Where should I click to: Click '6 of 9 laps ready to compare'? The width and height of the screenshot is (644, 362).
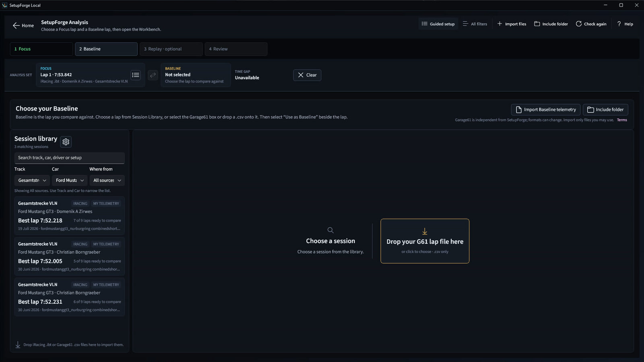point(97,302)
